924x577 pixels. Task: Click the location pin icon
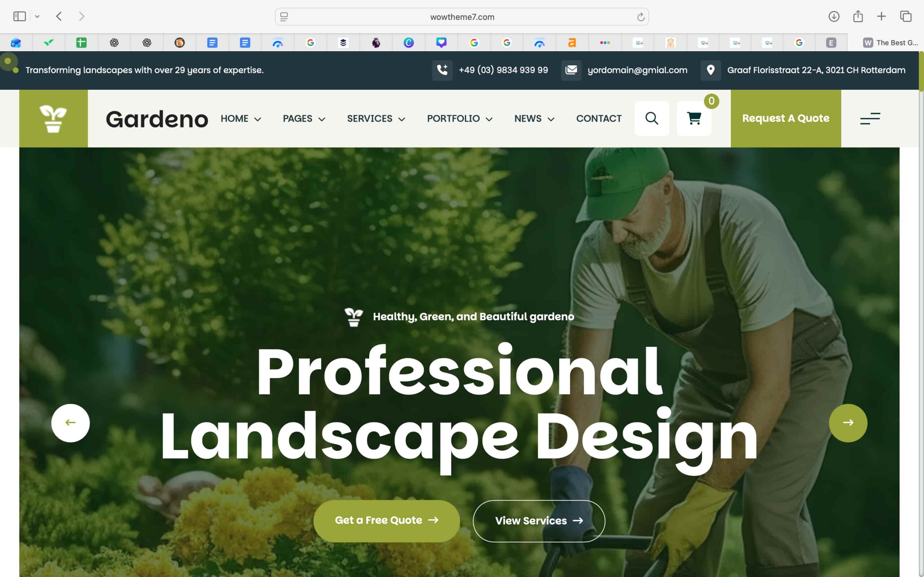click(711, 70)
